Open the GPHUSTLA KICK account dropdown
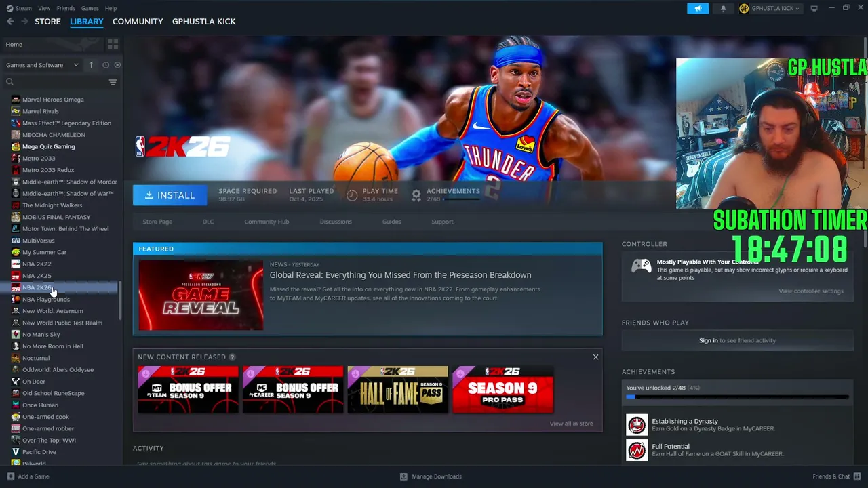Image resolution: width=868 pixels, height=488 pixels. click(769, 8)
